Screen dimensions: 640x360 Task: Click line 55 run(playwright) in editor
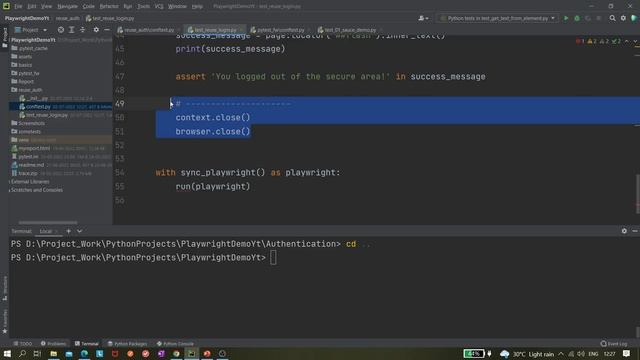tap(213, 187)
